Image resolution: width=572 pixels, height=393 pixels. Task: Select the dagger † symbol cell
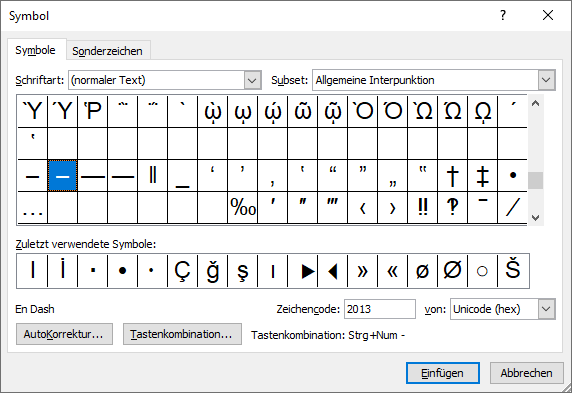point(452,176)
